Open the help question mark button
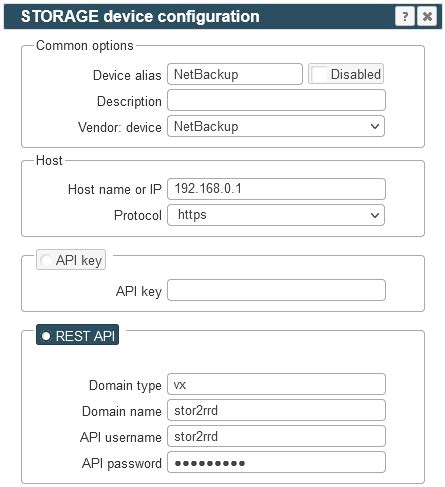445x487 pixels. click(x=405, y=16)
